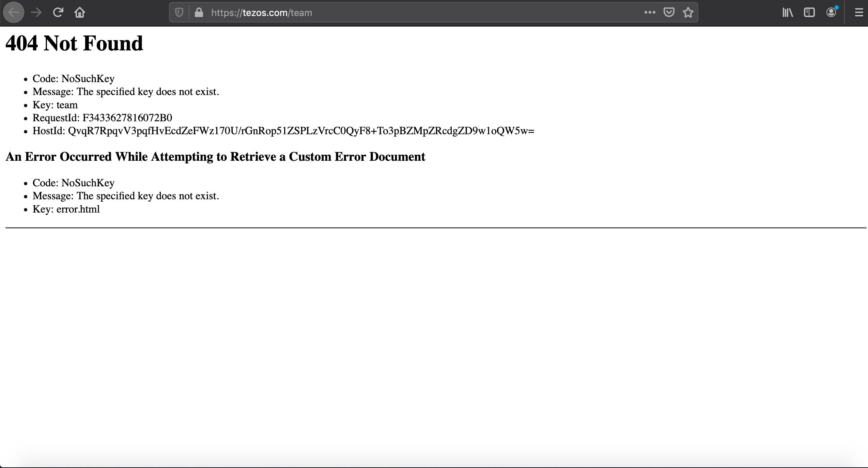This screenshot has width=868, height=468.
Task: Open page actions three-dot menu
Action: pyautogui.click(x=650, y=13)
